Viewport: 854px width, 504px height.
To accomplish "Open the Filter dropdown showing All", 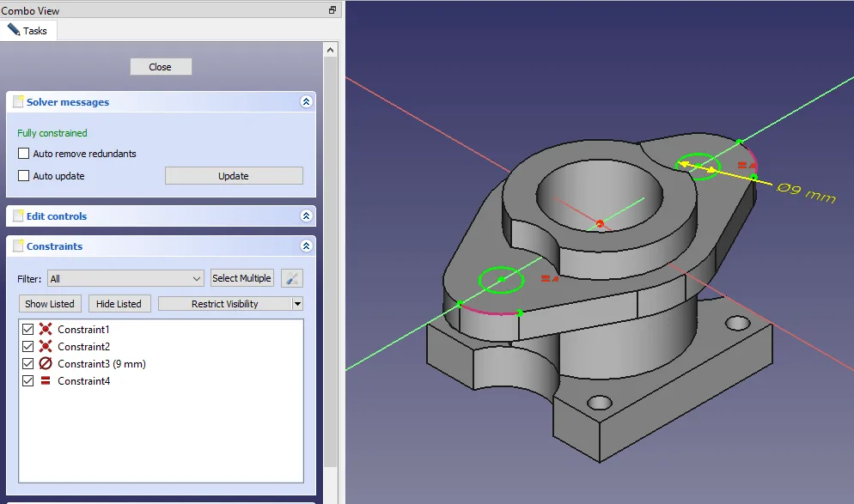I will pos(125,278).
